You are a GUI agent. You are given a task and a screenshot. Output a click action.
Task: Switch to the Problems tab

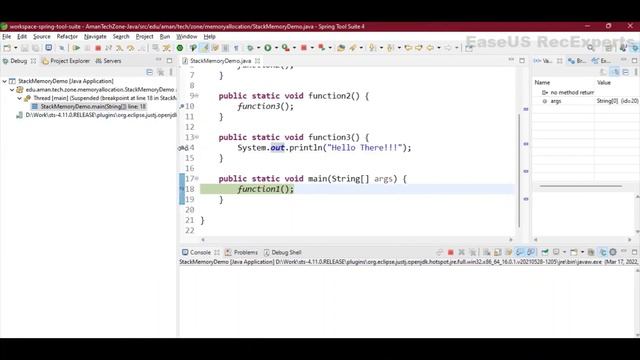pyautogui.click(x=241, y=252)
